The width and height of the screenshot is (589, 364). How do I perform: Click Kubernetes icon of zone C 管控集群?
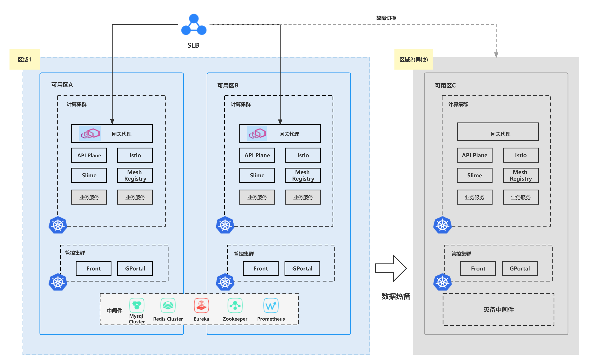point(442,282)
